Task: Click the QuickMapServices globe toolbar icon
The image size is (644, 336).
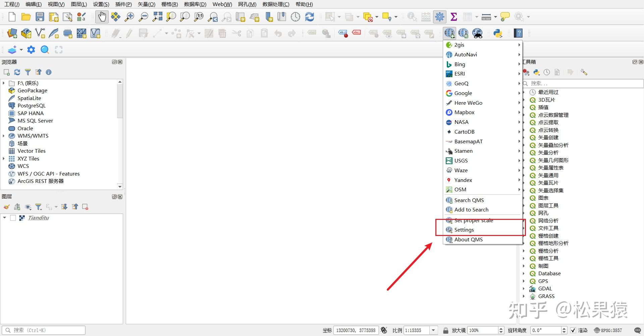Action: click(449, 33)
